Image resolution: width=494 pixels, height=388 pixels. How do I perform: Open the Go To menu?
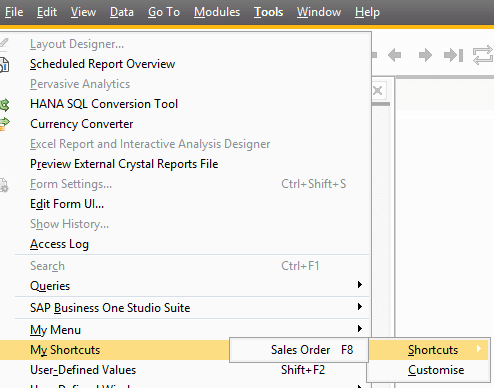164,12
